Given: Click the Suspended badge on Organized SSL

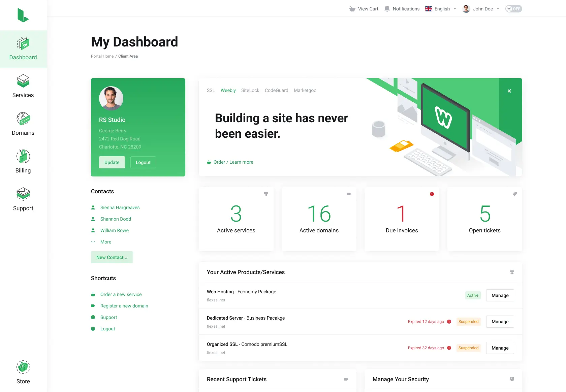Looking at the screenshot, I should tap(468, 348).
